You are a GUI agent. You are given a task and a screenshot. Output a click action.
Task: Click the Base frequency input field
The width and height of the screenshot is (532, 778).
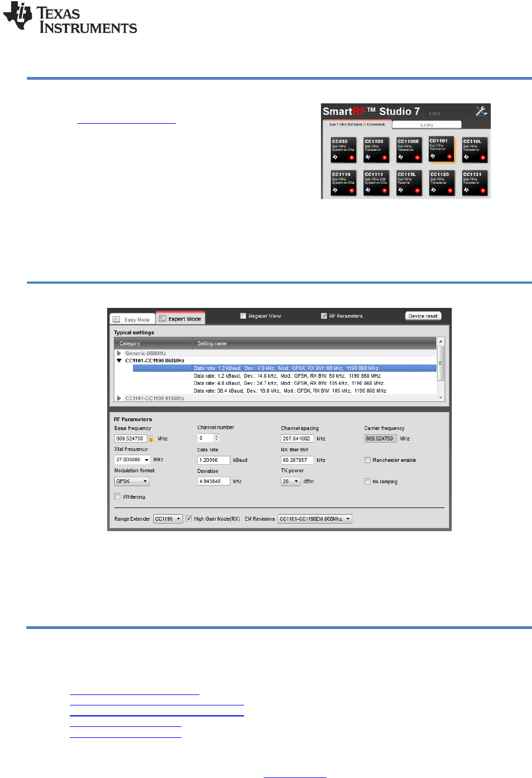pyautogui.click(x=130, y=439)
